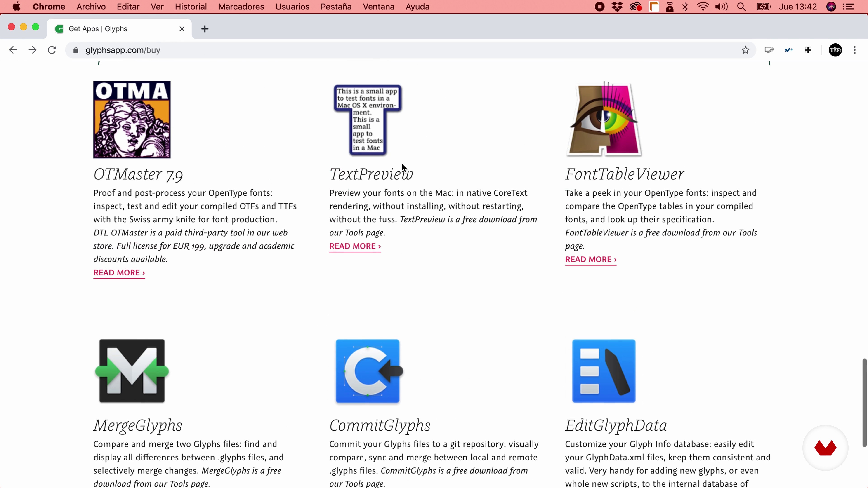Screen dimensions: 868x488
Task: Open the Usuarios menu
Action: pyautogui.click(x=292, y=7)
